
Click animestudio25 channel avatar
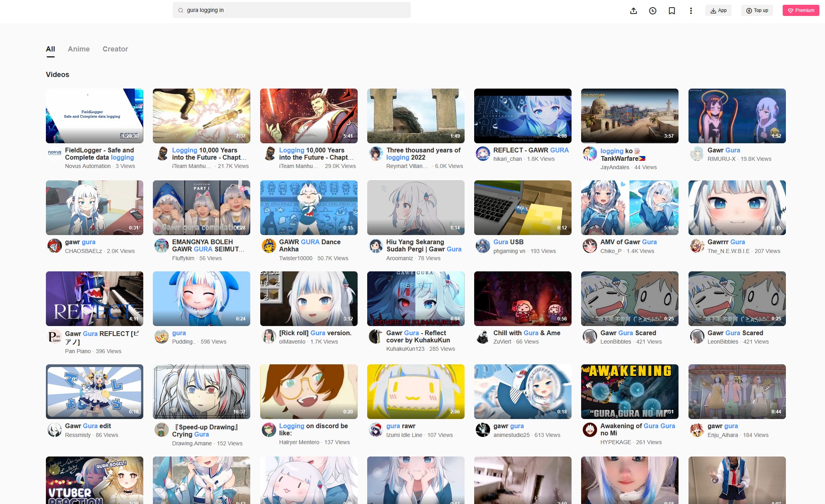pyautogui.click(x=483, y=429)
